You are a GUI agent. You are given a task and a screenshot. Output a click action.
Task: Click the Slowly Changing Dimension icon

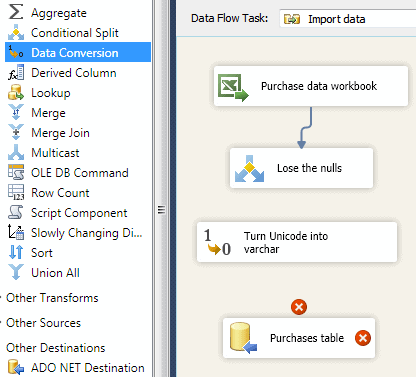pyautogui.click(x=16, y=232)
